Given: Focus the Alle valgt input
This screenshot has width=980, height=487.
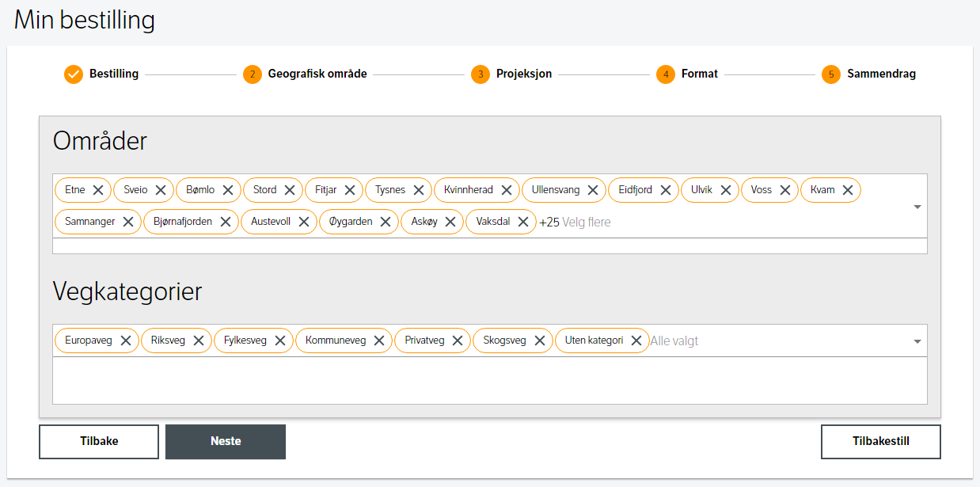Looking at the screenshot, I should pos(674,341).
